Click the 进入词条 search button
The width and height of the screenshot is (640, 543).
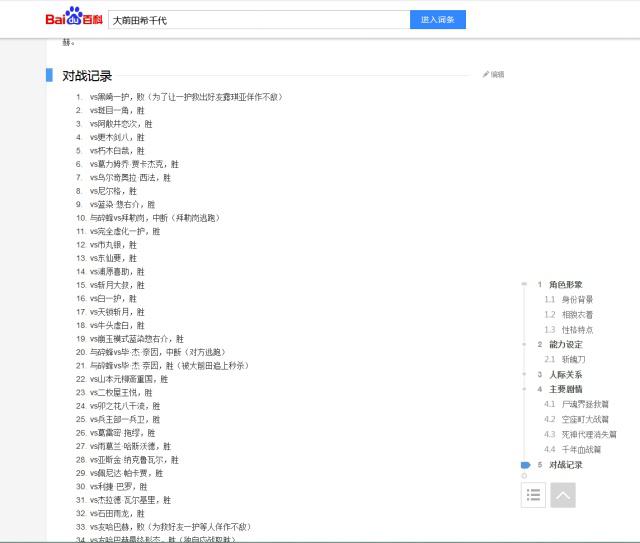point(437,20)
